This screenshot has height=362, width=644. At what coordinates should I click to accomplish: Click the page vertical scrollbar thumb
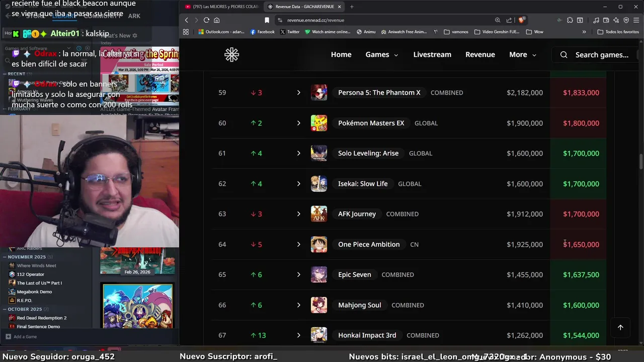pyautogui.click(x=641, y=162)
